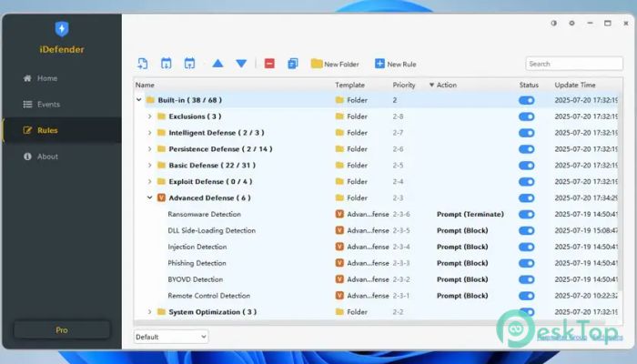Toggle theme contrast icon in title bar
The height and width of the screenshot is (364, 637).
click(553, 23)
